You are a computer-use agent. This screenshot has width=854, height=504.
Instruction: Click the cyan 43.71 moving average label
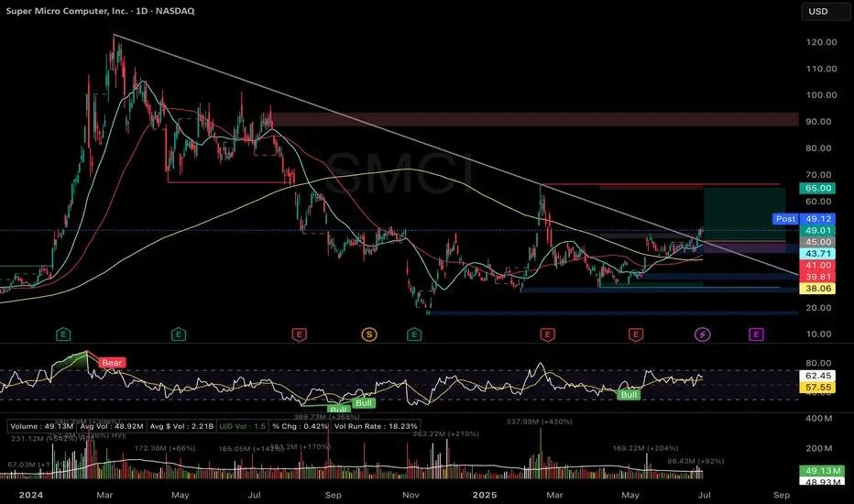click(x=817, y=253)
